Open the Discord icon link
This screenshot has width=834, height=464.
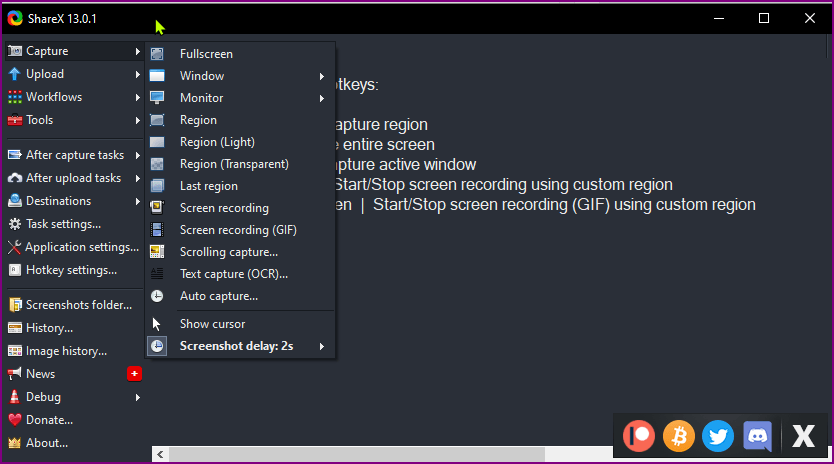point(757,436)
